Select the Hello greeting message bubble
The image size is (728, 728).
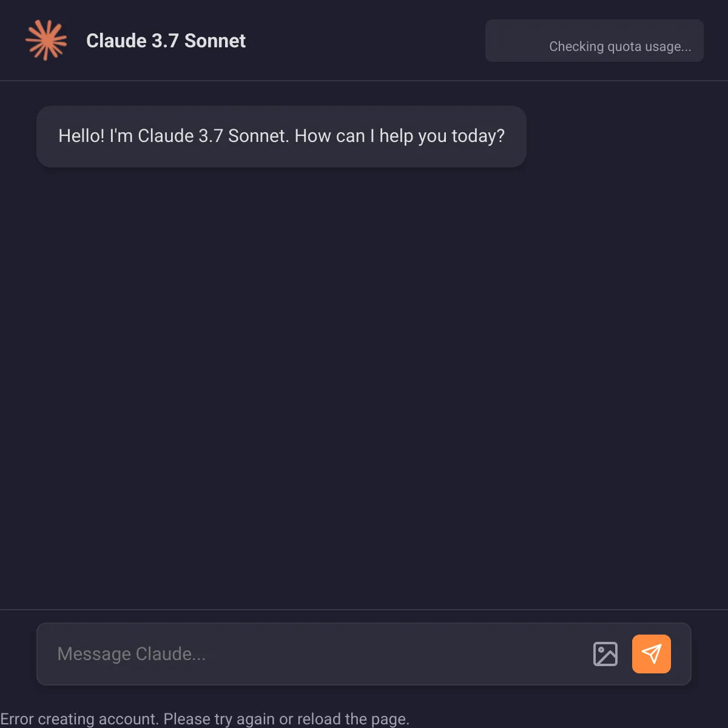click(281, 136)
